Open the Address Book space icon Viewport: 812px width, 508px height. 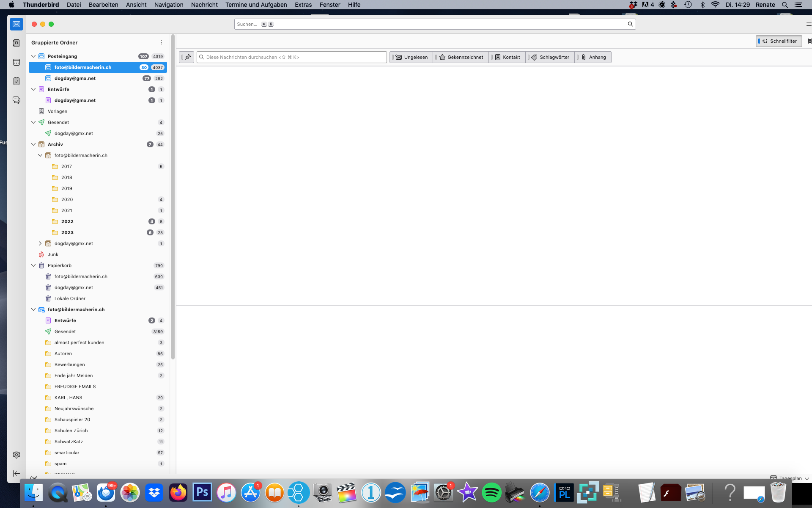coord(16,43)
